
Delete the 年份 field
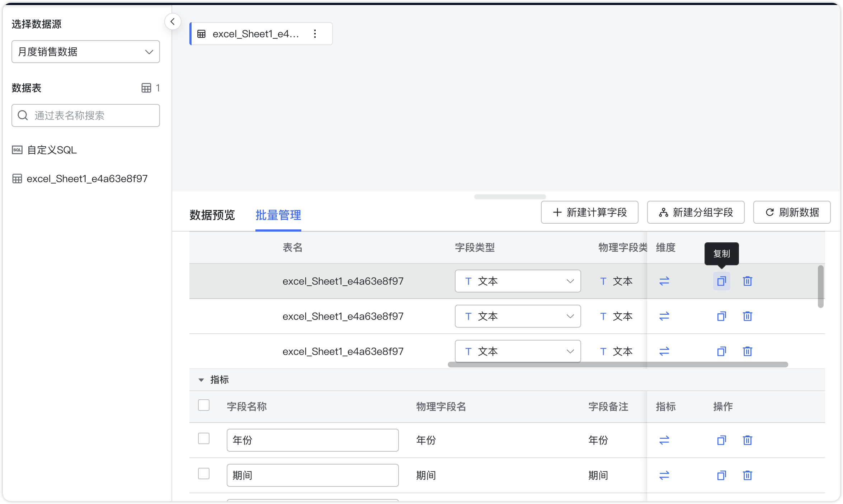748,440
